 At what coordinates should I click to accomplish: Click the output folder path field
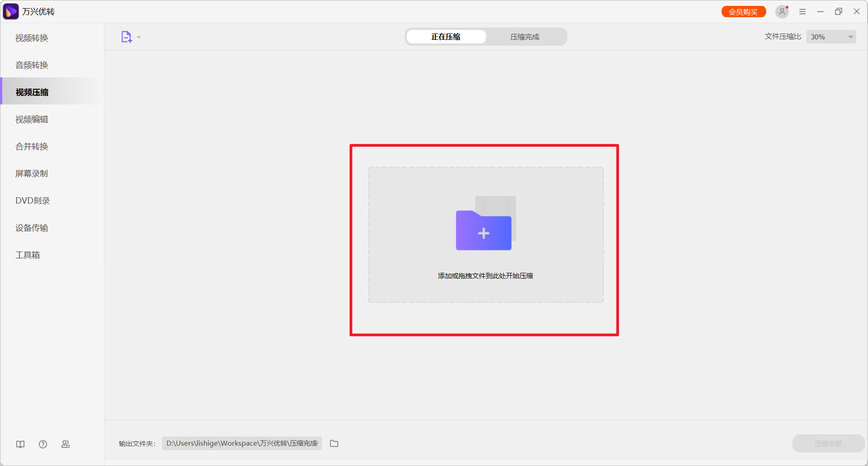[242, 443]
